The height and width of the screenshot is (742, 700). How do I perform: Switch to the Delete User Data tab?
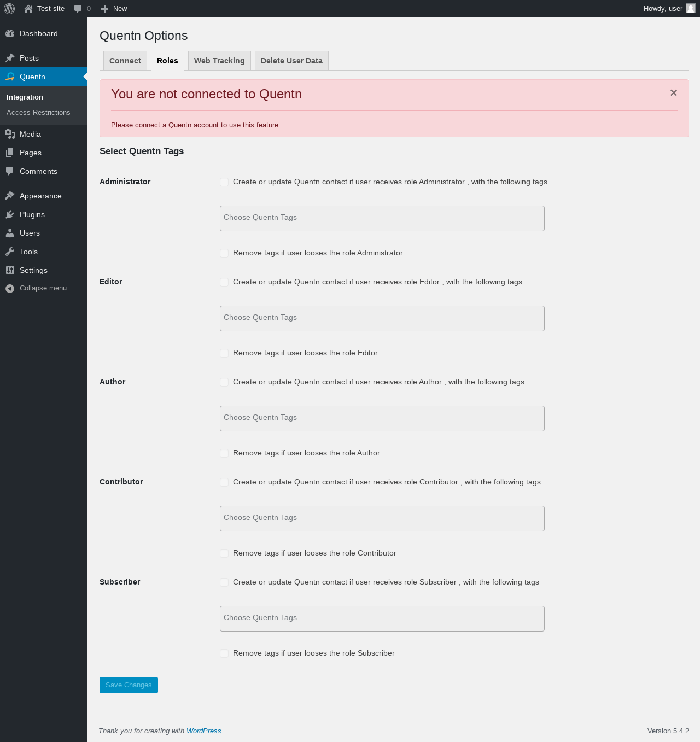(291, 61)
